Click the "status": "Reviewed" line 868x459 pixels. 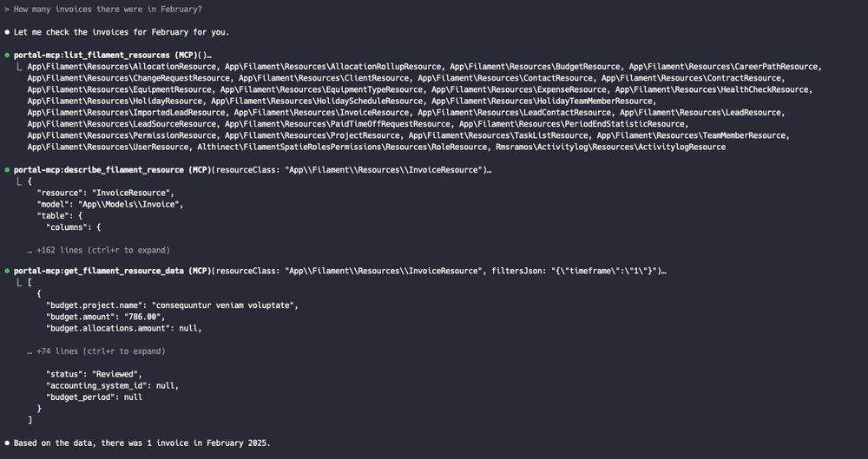click(94, 374)
